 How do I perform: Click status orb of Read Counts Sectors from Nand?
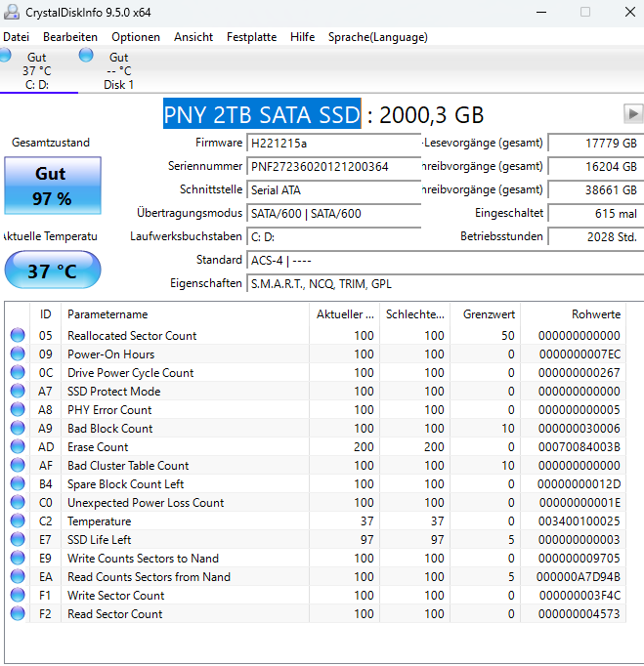point(18,576)
